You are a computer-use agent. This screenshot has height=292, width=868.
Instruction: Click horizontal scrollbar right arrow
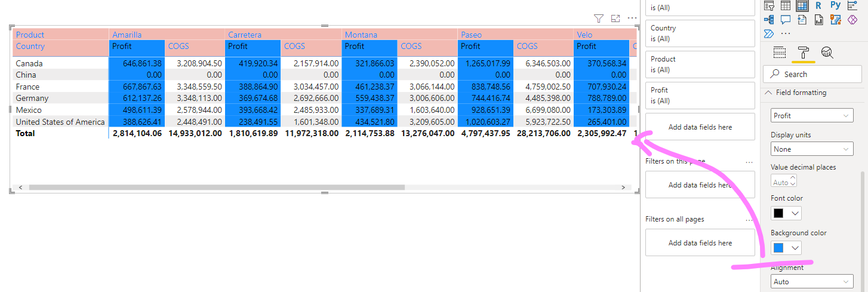(x=623, y=188)
